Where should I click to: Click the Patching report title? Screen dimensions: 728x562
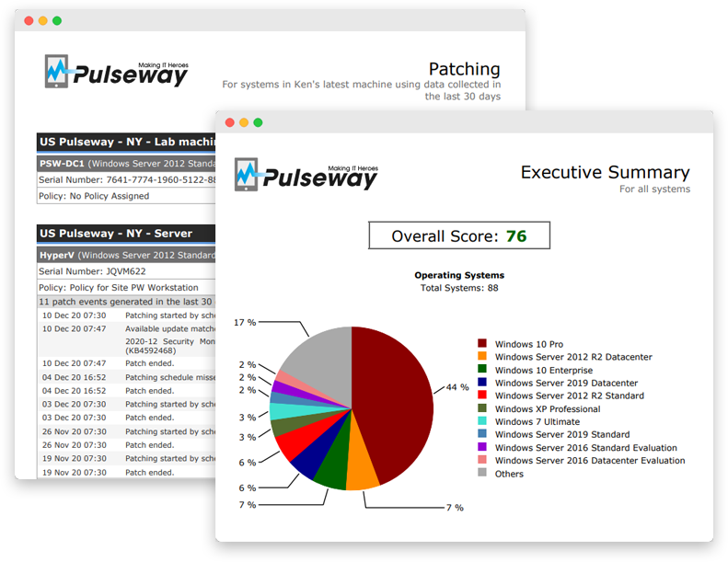464,69
